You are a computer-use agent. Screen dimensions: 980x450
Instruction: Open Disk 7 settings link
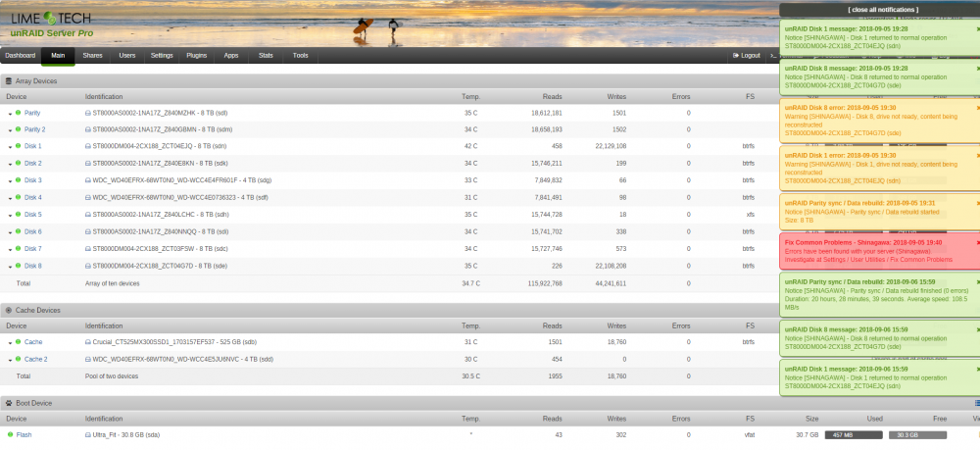[33, 249]
